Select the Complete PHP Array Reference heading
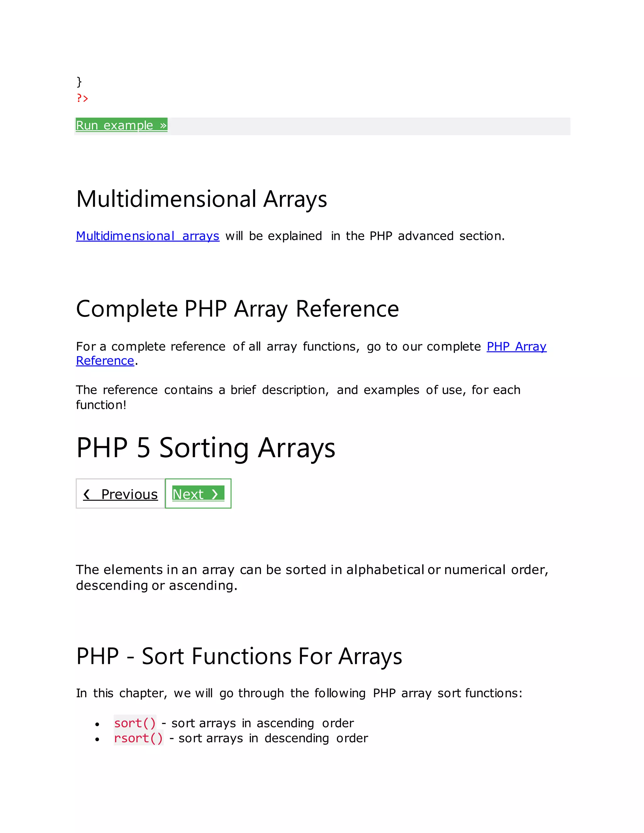The height and width of the screenshot is (833, 644). [x=237, y=309]
